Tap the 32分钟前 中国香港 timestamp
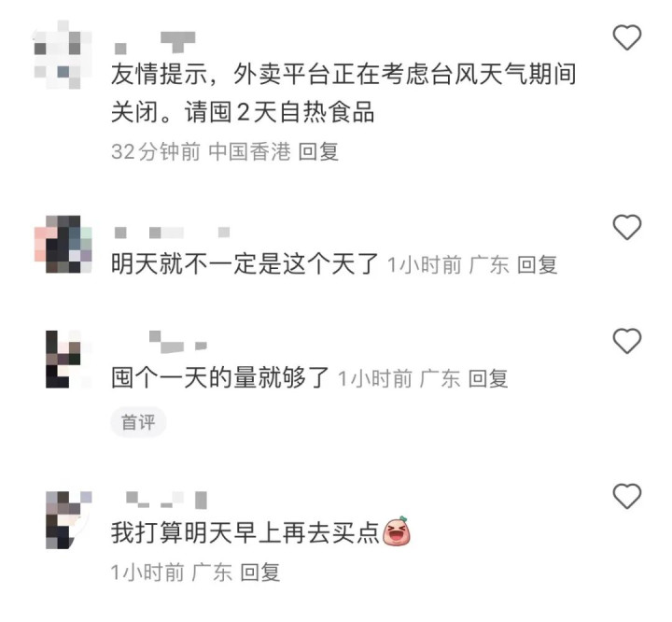The width and height of the screenshot is (672, 622). pyautogui.click(x=201, y=152)
